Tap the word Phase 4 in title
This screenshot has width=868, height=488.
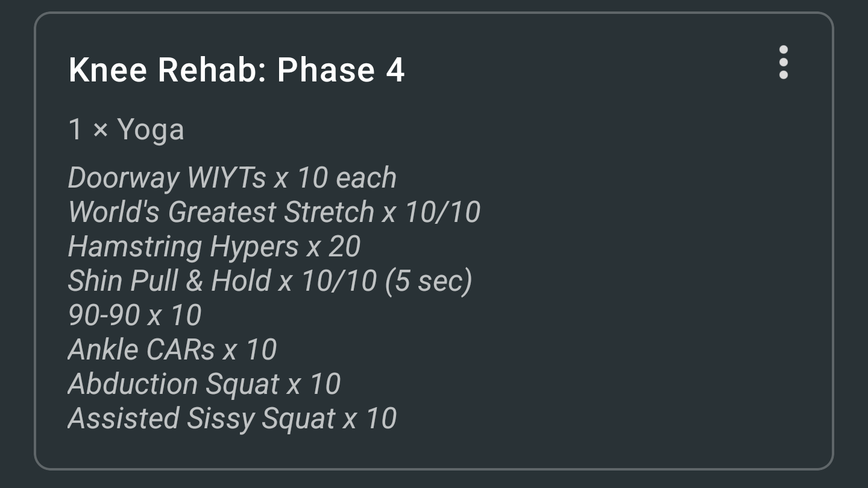(341, 70)
